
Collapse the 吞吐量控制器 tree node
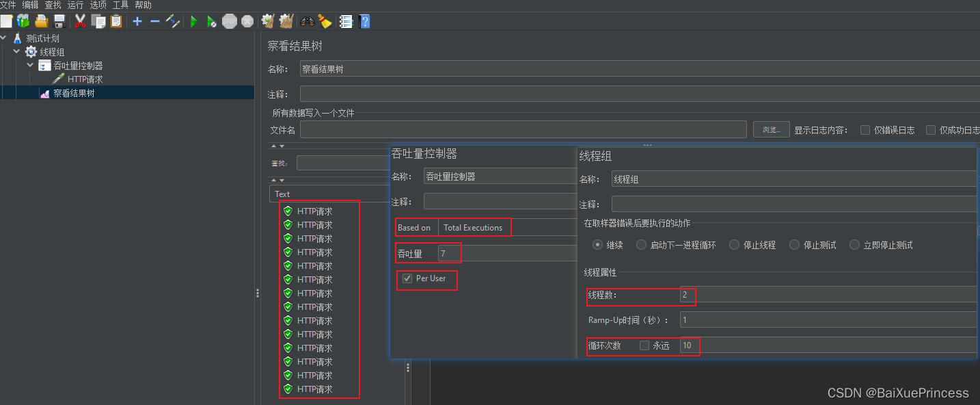coord(29,65)
